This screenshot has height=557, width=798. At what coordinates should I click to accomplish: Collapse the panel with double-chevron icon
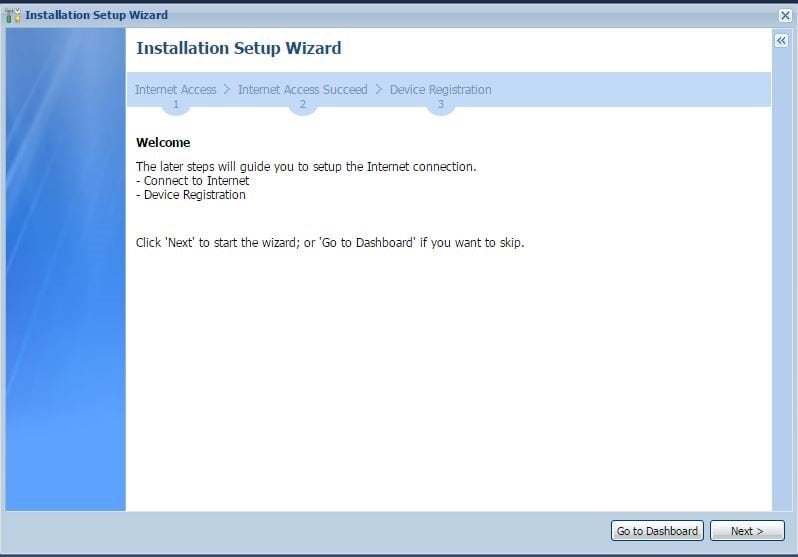click(x=781, y=41)
